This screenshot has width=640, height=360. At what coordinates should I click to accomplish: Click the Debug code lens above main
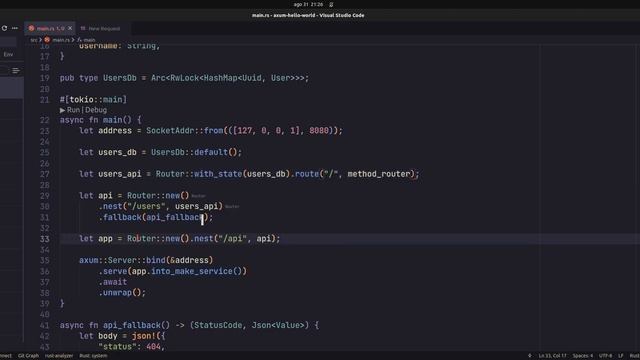96,110
